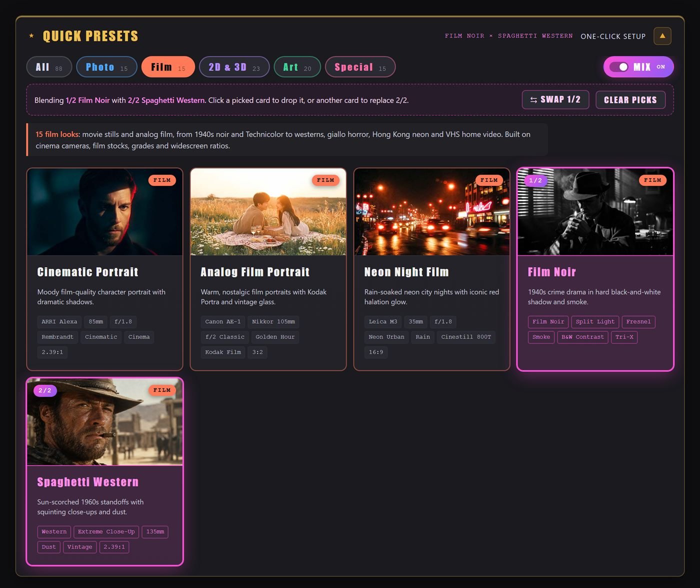Click the 1/2 badge on Film Noir
The width and height of the screenshot is (700, 588).
coord(535,180)
